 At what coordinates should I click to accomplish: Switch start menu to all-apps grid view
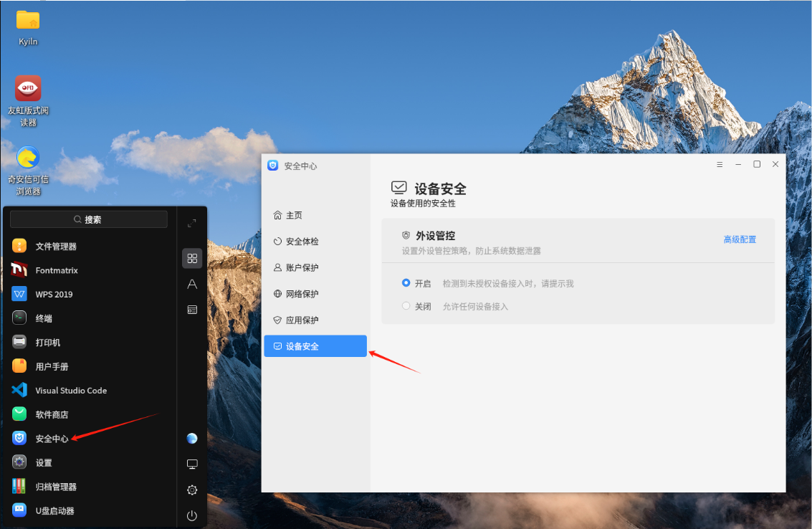(192, 259)
